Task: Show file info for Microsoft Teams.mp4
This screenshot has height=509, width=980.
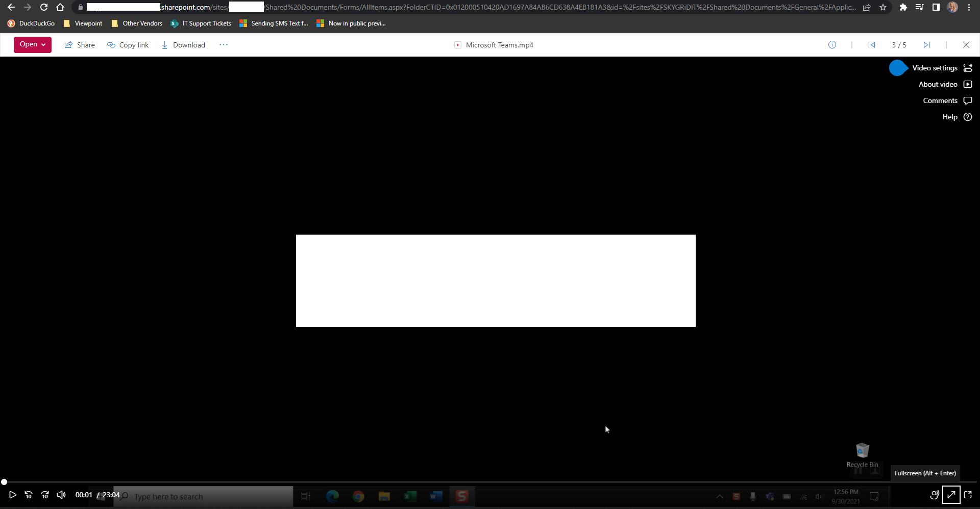Action: (x=832, y=45)
